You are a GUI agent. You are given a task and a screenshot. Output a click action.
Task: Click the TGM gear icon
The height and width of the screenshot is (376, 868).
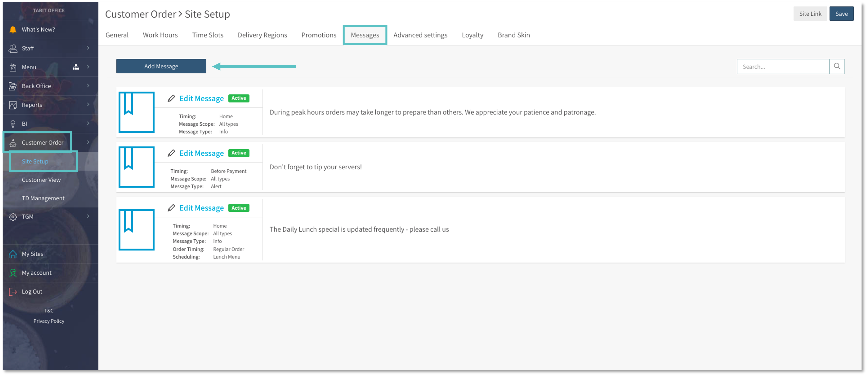pyautogui.click(x=13, y=216)
